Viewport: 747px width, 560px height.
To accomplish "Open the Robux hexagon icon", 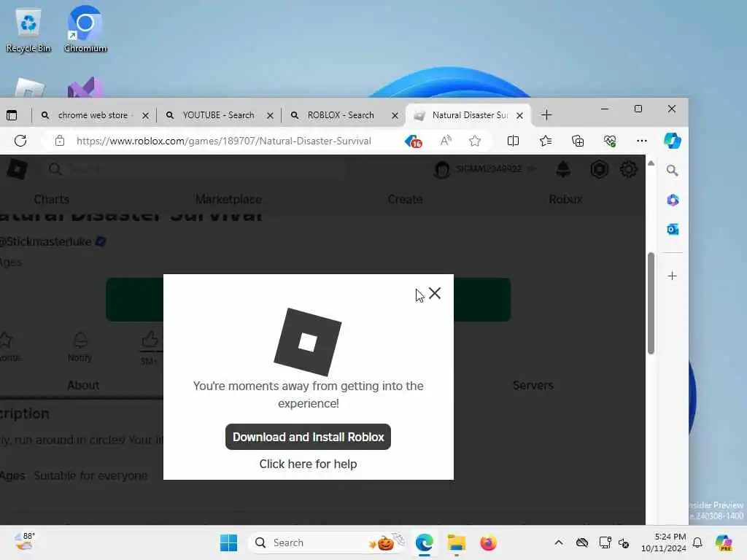I will point(600,169).
